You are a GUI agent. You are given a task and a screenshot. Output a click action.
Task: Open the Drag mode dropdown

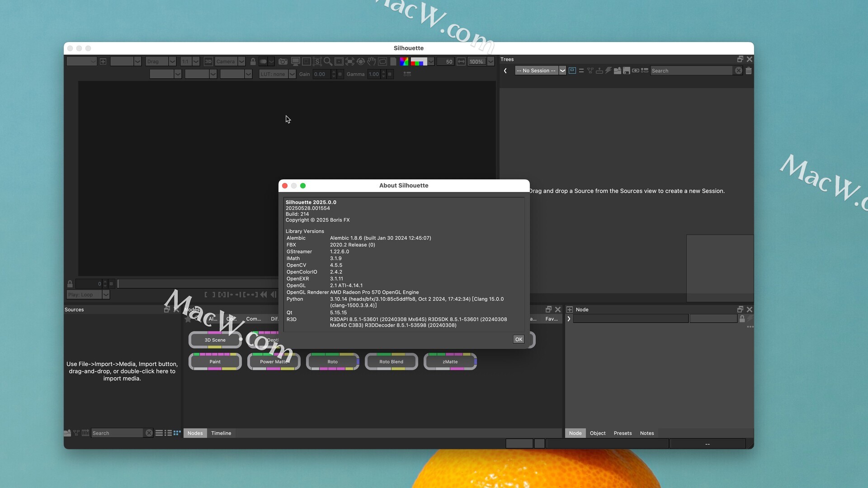click(x=161, y=61)
